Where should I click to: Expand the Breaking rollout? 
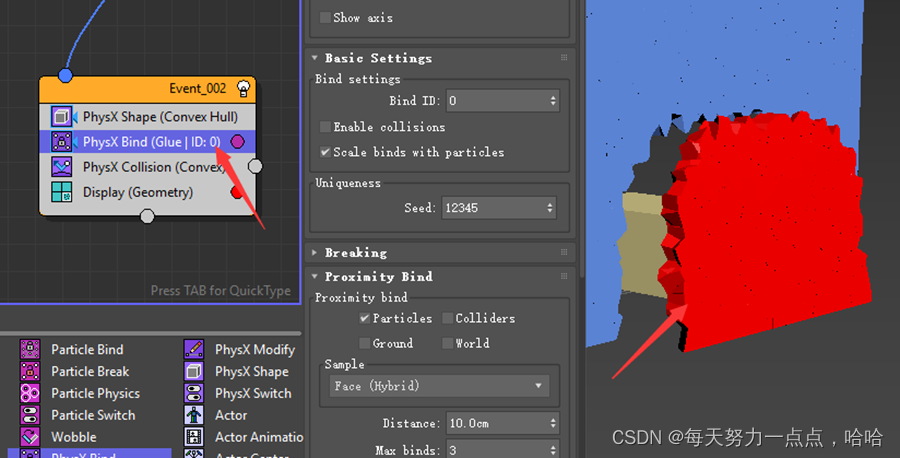pos(315,252)
